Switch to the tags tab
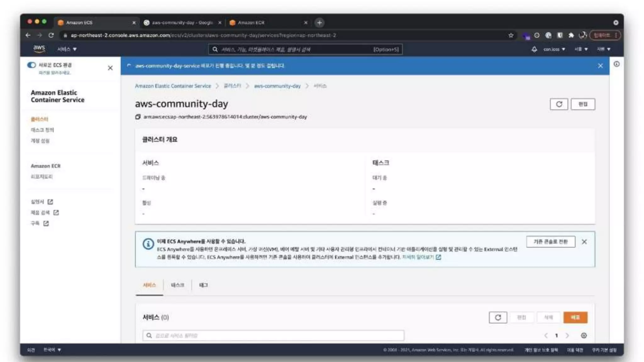This screenshot has height=362, width=644. [x=203, y=285]
